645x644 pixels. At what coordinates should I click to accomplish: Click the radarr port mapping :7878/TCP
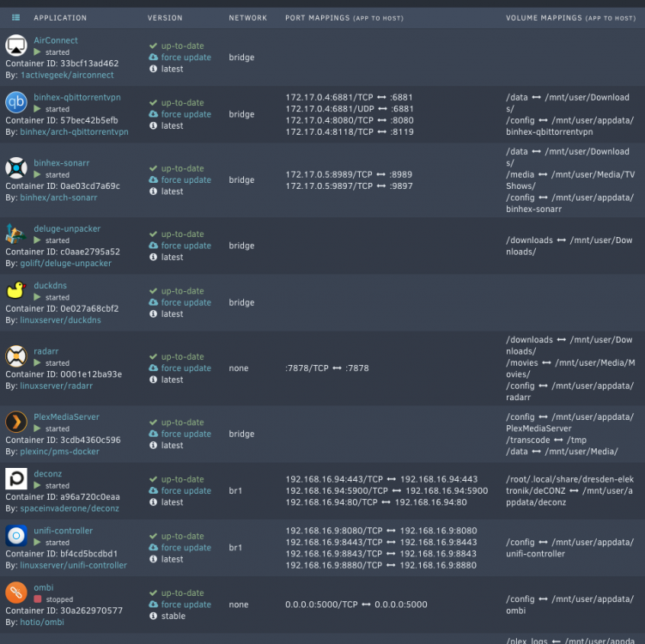327,368
